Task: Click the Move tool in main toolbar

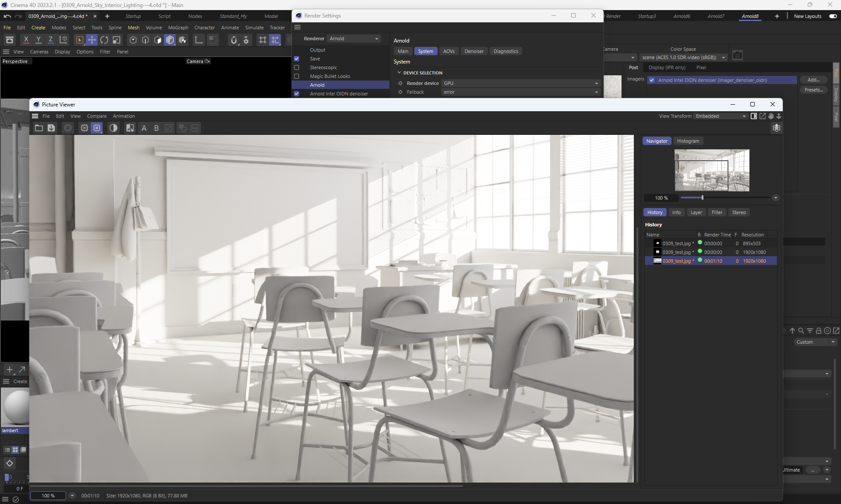Action: point(92,40)
